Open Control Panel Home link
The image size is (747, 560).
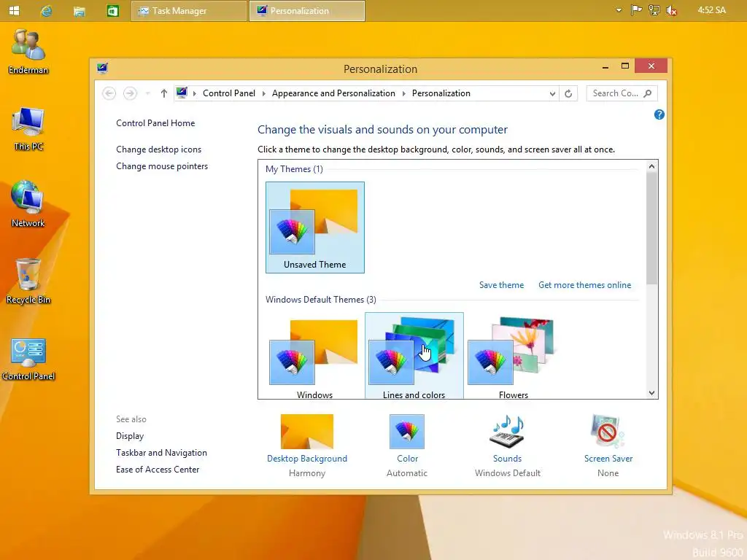155,122
